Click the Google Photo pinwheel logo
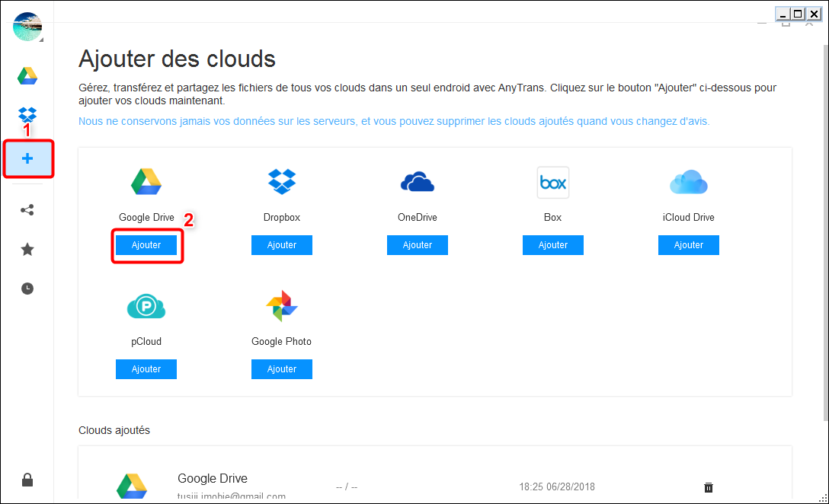The height and width of the screenshot is (504, 829). click(x=282, y=306)
